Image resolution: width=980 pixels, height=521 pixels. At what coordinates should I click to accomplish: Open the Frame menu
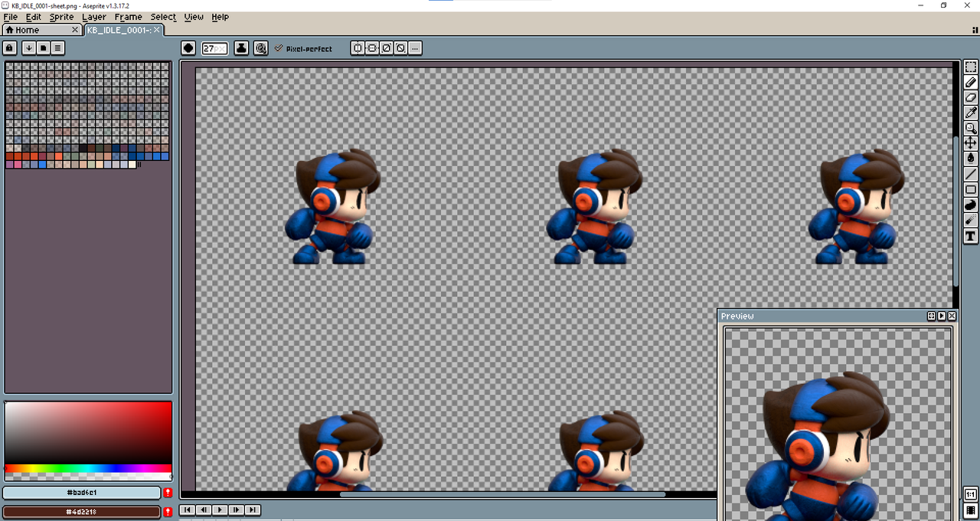tap(128, 17)
